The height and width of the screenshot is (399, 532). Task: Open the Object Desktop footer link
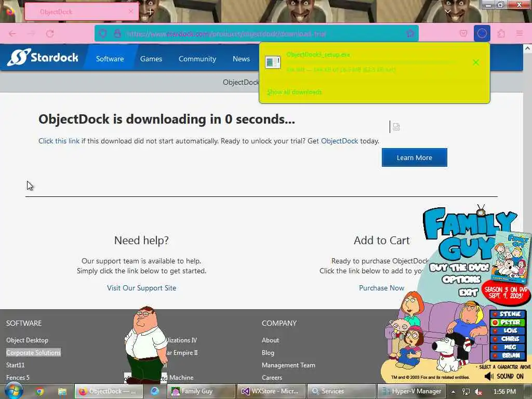click(27, 340)
